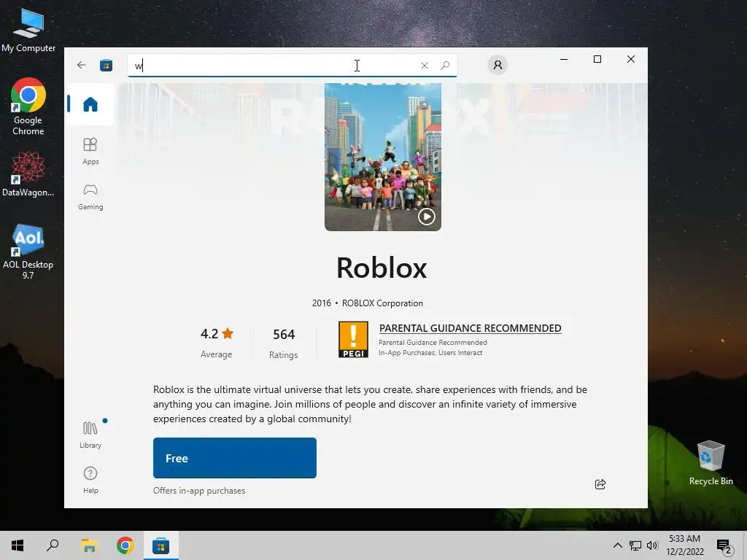Maximize the Microsoft Store window
The width and height of the screenshot is (747, 560).
(597, 59)
